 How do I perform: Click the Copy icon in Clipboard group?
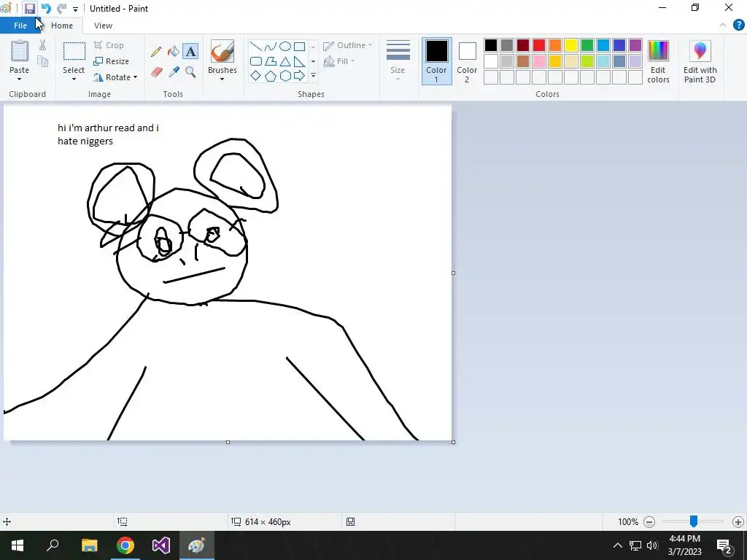pos(43,61)
